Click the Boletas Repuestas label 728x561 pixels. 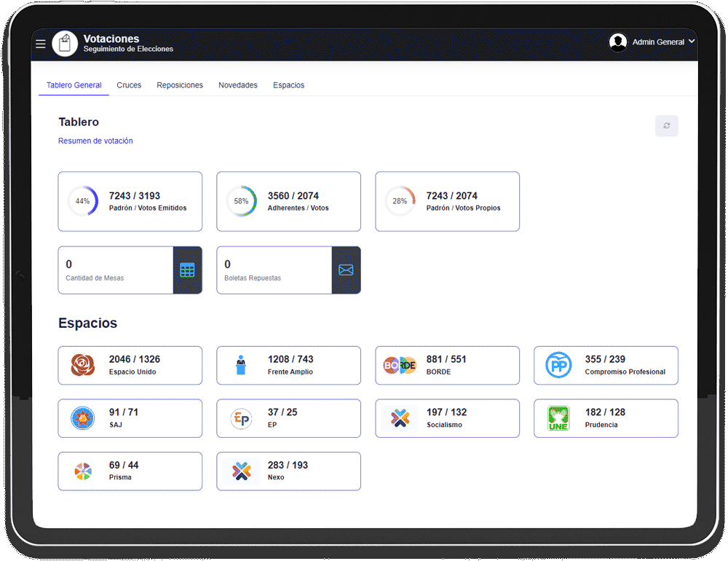(253, 278)
